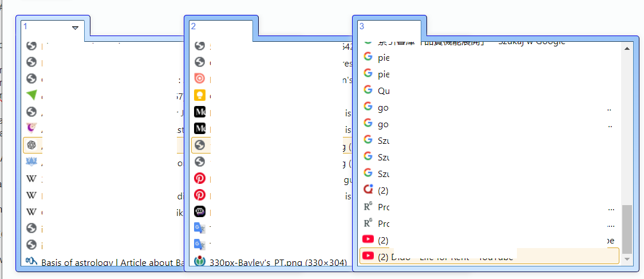Screen dimensions: 644x279
Task: Click the green arrow favicon in list 1
Action: [31, 95]
